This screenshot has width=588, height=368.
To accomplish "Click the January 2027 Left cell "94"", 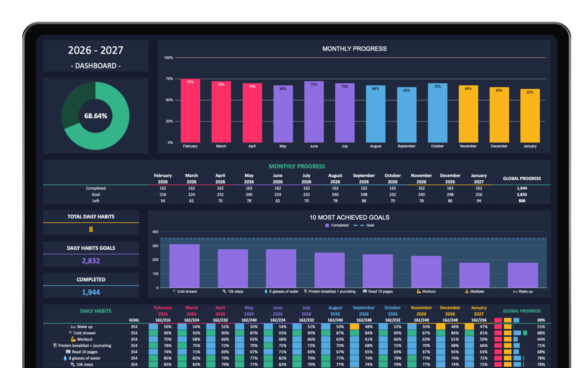I will (479, 201).
